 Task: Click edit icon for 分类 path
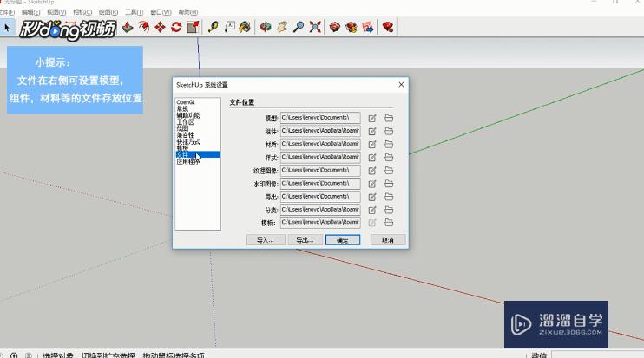(372, 210)
